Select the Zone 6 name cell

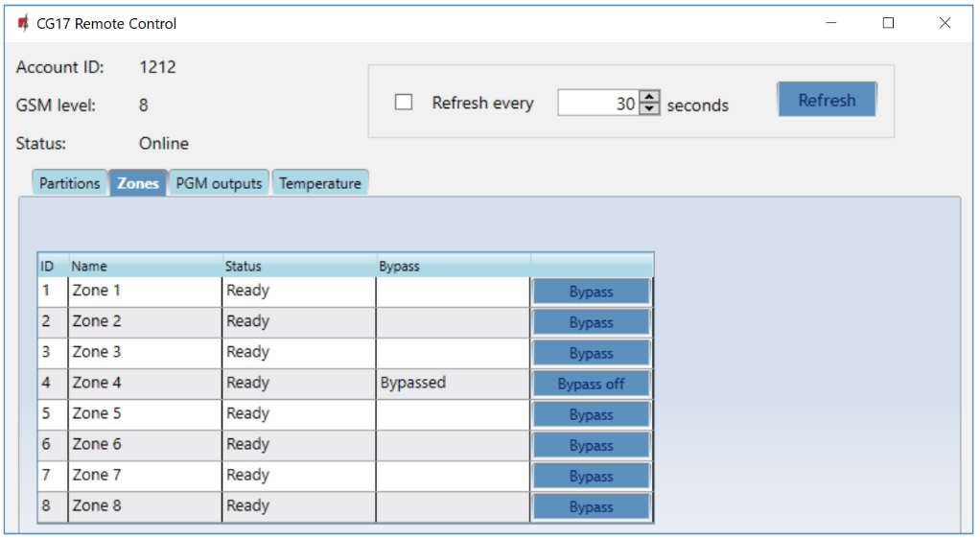pyautogui.click(x=144, y=445)
